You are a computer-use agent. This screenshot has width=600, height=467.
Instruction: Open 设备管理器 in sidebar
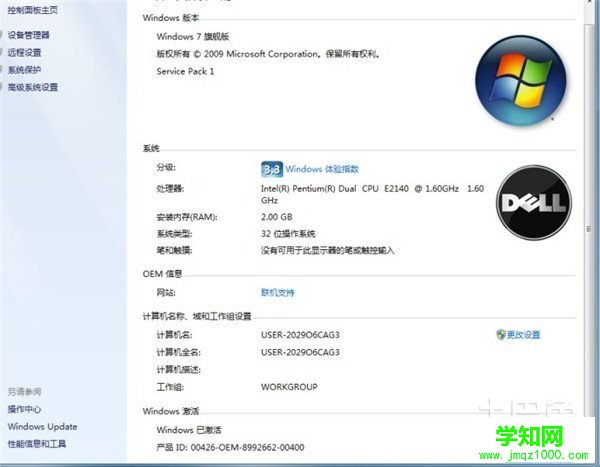coord(29,35)
